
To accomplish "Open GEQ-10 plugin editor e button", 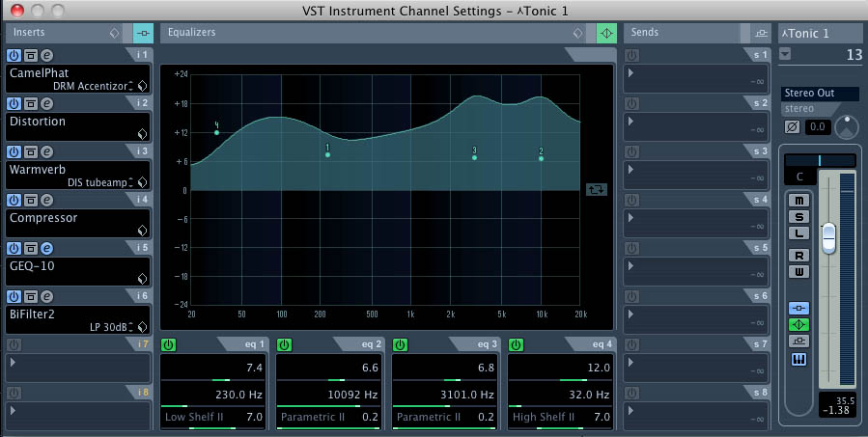I will click(x=47, y=248).
